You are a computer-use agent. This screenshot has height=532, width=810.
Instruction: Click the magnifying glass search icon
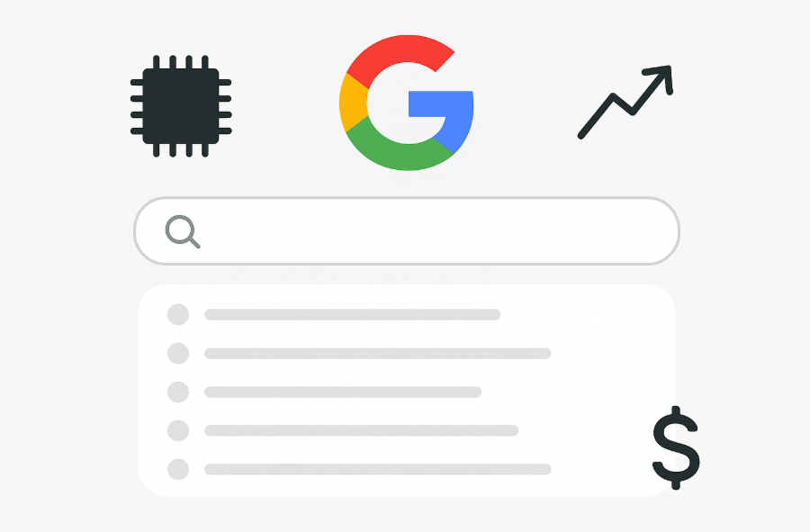[183, 232]
